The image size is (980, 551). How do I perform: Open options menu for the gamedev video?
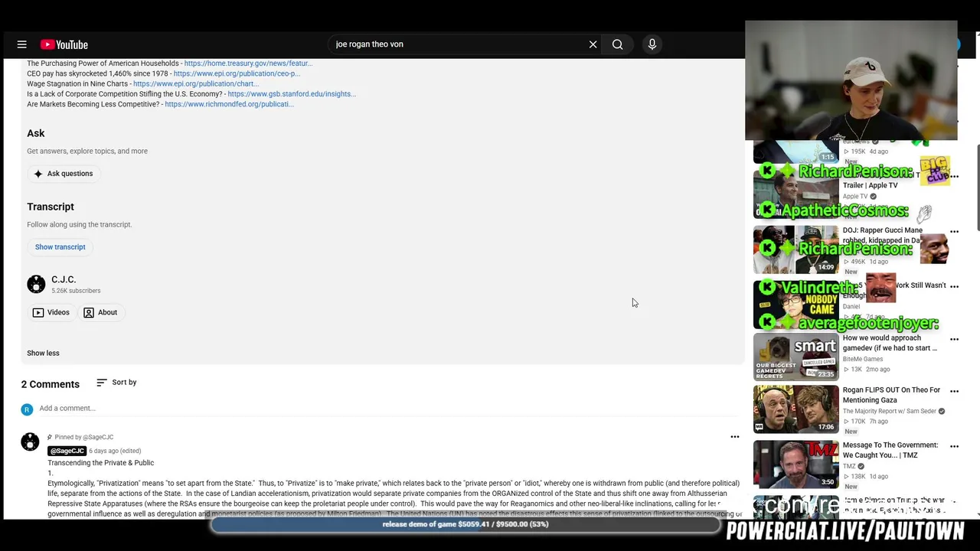pyautogui.click(x=954, y=339)
